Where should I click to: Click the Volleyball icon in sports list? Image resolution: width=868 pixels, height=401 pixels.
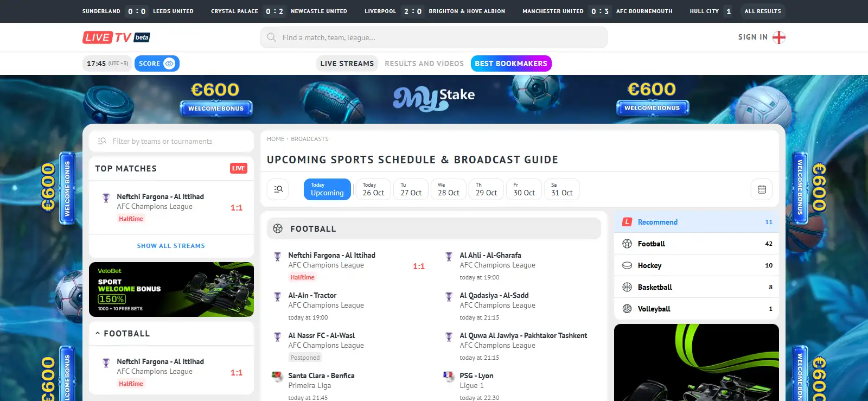pos(627,309)
